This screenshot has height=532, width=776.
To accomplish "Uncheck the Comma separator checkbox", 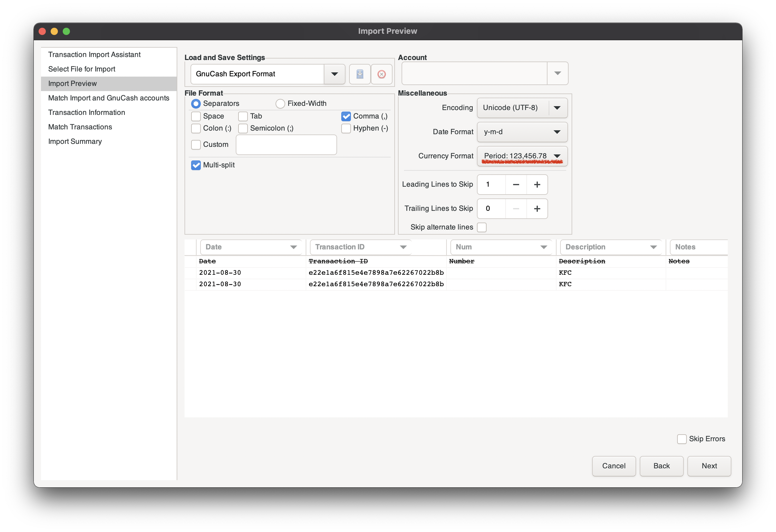I will point(346,116).
